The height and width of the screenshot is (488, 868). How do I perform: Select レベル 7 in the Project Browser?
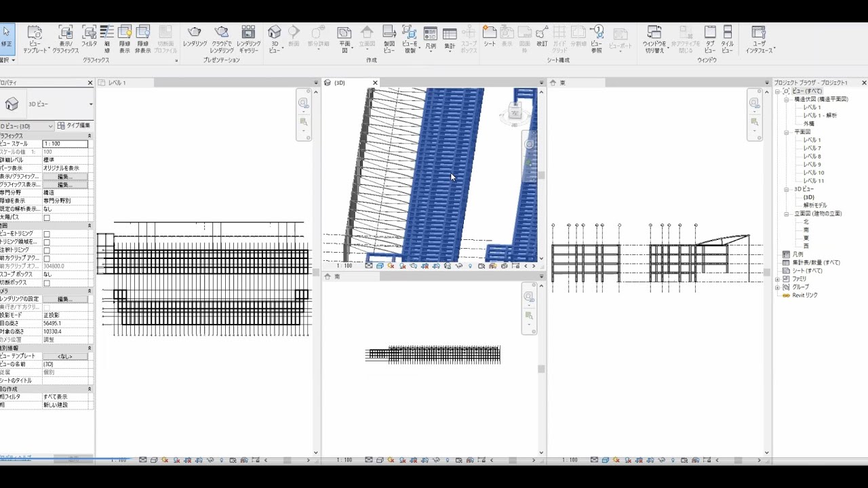pos(812,148)
